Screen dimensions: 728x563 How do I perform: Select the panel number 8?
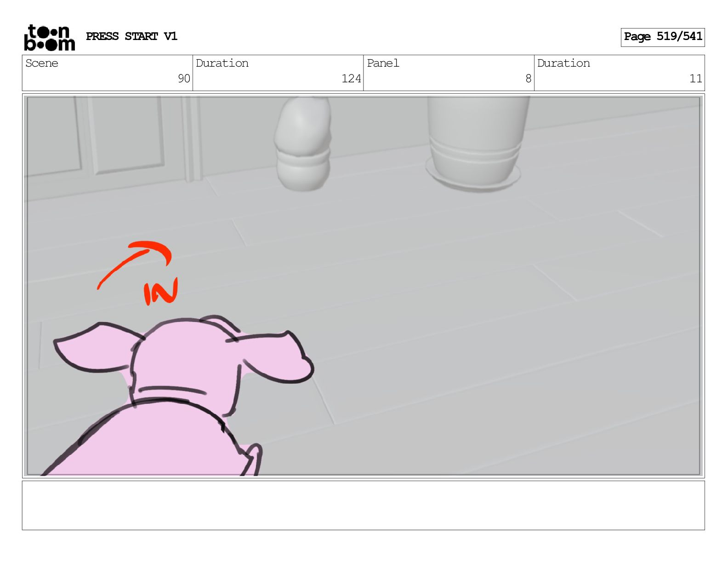[529, 79]
